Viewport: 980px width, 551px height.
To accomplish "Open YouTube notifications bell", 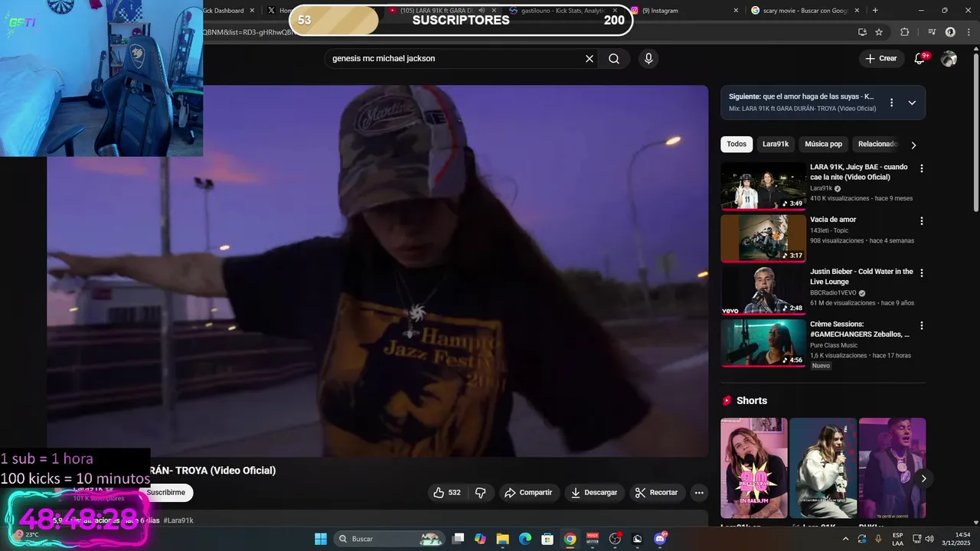I will click(920, 59).
